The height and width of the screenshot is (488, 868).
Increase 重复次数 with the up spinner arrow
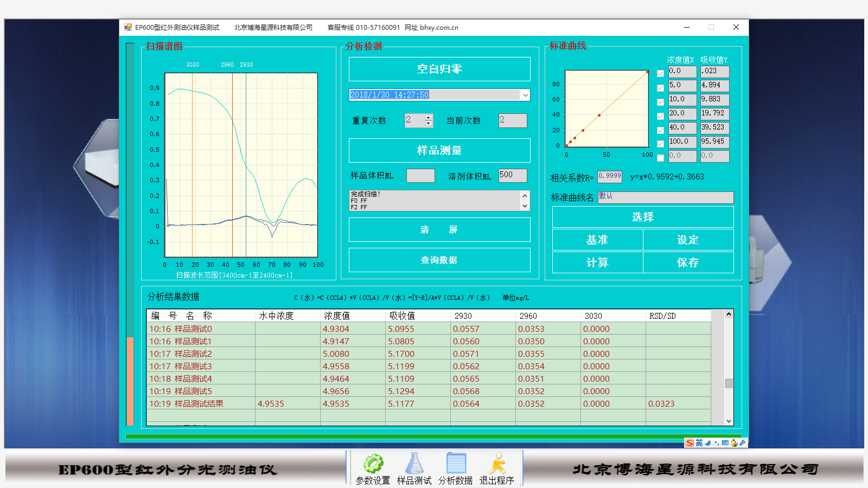coord(429,117)
